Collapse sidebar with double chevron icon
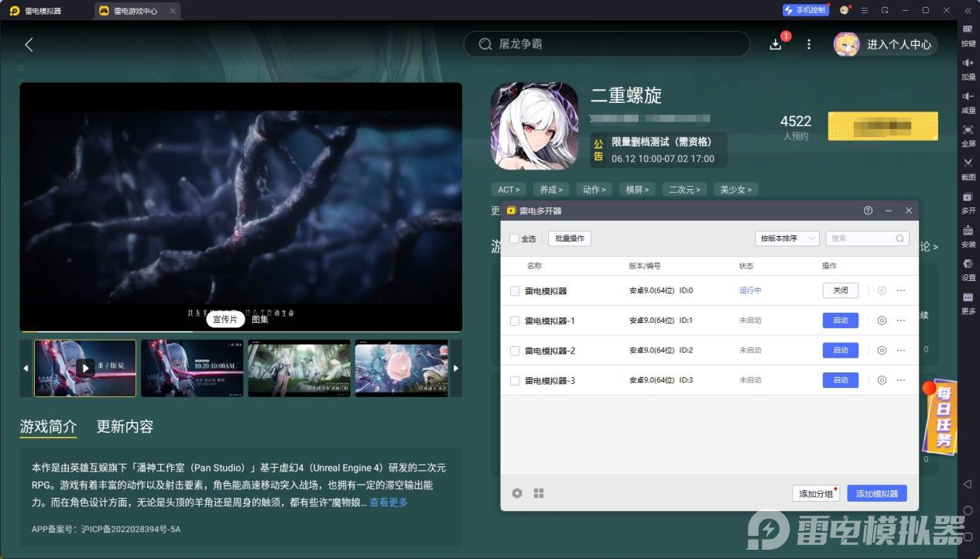Screen dimensions: 980x559 click(968, 11)
